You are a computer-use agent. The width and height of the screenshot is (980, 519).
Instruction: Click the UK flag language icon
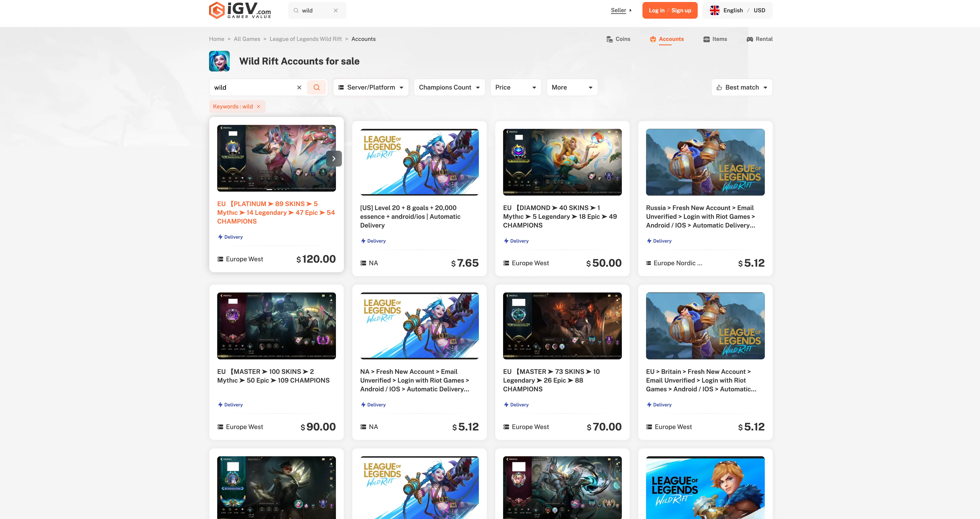(x=715, y=10)
